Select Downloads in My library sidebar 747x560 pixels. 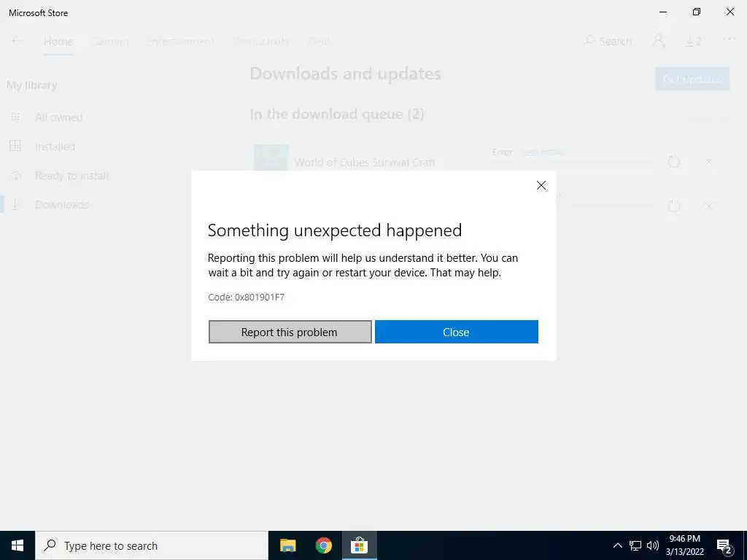pos(61,205)
